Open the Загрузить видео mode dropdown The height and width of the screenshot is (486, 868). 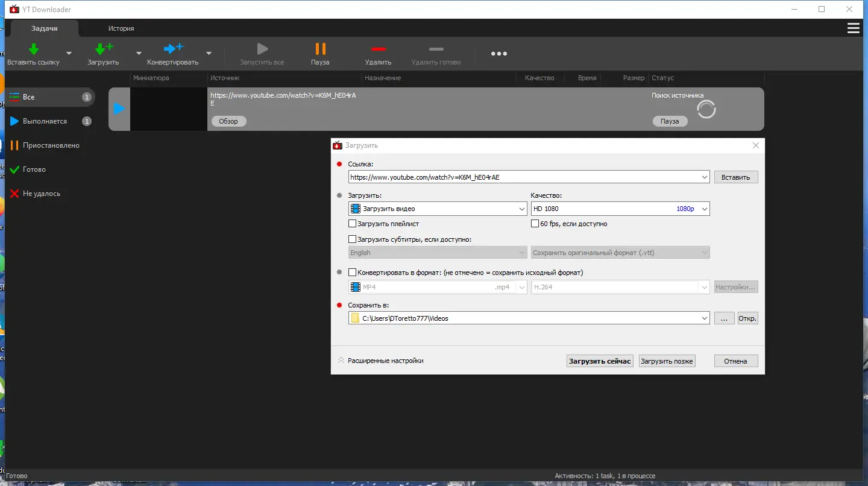[438, 209]
